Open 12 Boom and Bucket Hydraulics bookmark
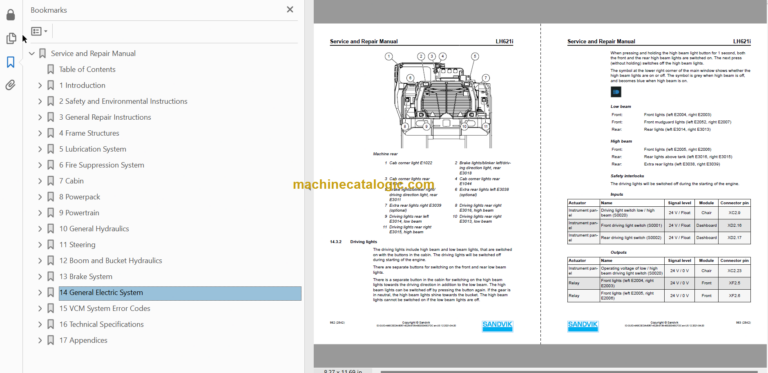 [111, 260]
